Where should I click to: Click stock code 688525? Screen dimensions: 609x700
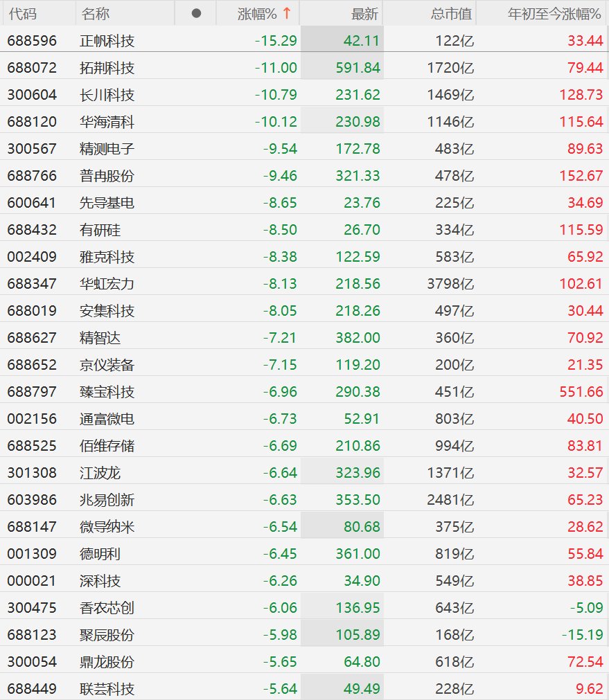32,446
